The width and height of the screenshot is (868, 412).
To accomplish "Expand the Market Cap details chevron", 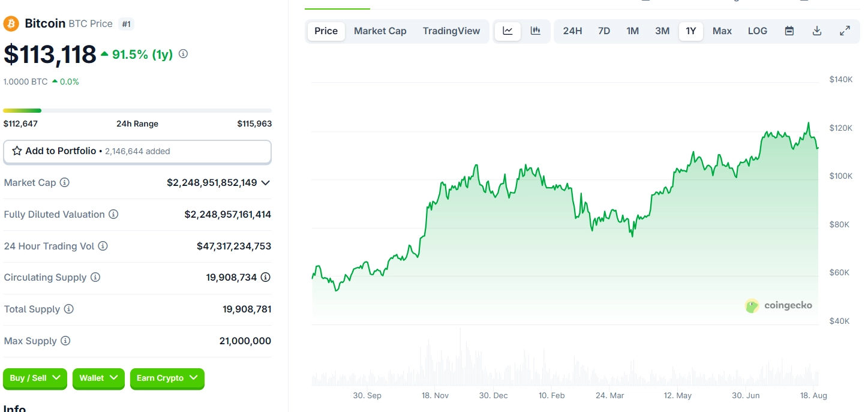I will point(266,182).
